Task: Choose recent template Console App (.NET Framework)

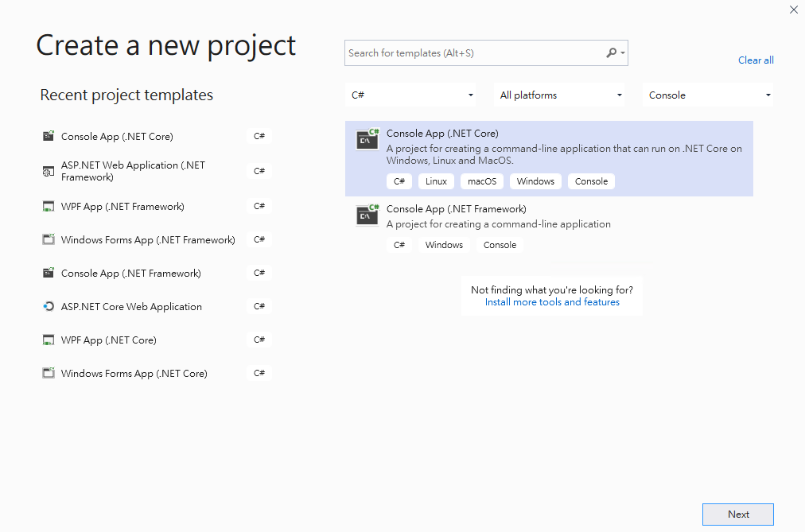Action: tap(157, 273)
